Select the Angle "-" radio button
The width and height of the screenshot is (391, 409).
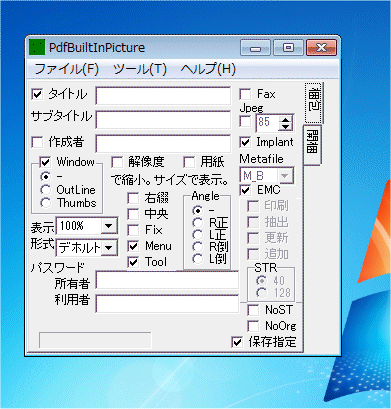[x=198, y=210]
